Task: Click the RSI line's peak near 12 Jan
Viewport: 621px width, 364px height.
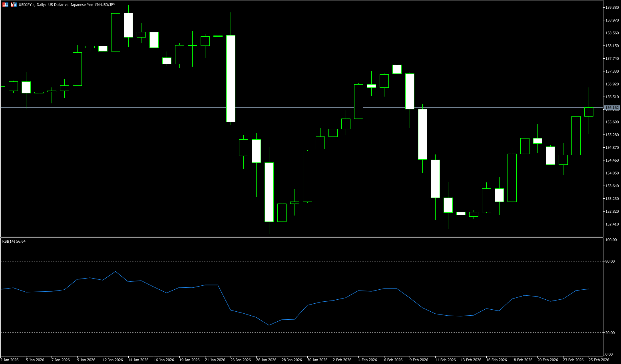Action: 115,272
